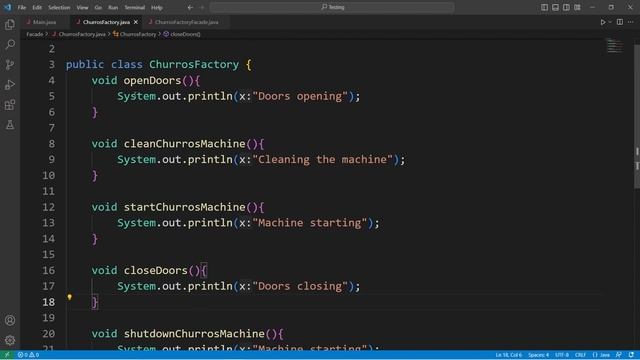
Task: Click the ChurrosFactory.java breadcrumb
Action: coord(82,34)
